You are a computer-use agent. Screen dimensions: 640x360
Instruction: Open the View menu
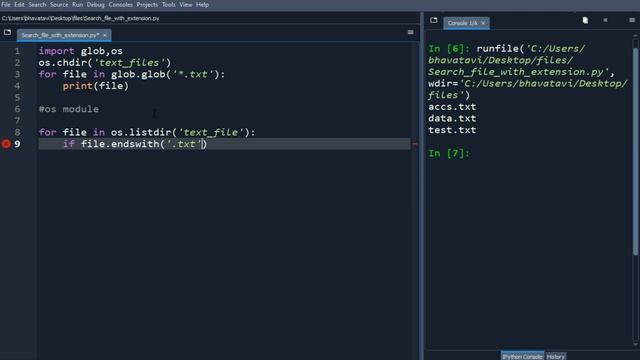tap(186, 5)
